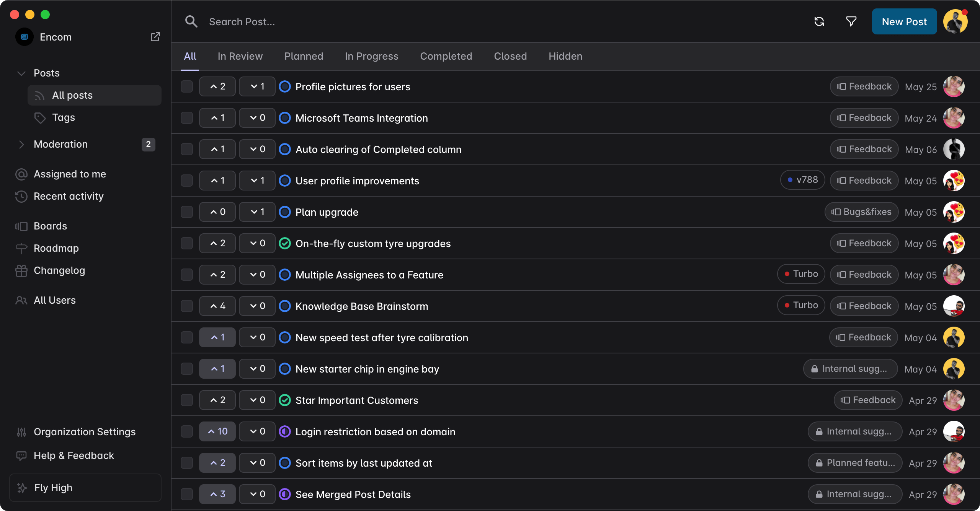Switch to the Completed tab
980x511 pixels.
(x=446, y=56)
